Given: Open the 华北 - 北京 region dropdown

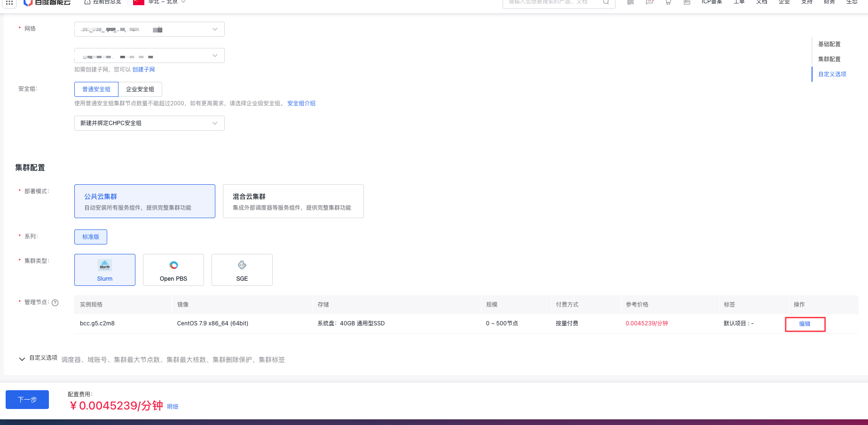Looking at the screenshot, I should pyautogui.click(x=160, y=2).
